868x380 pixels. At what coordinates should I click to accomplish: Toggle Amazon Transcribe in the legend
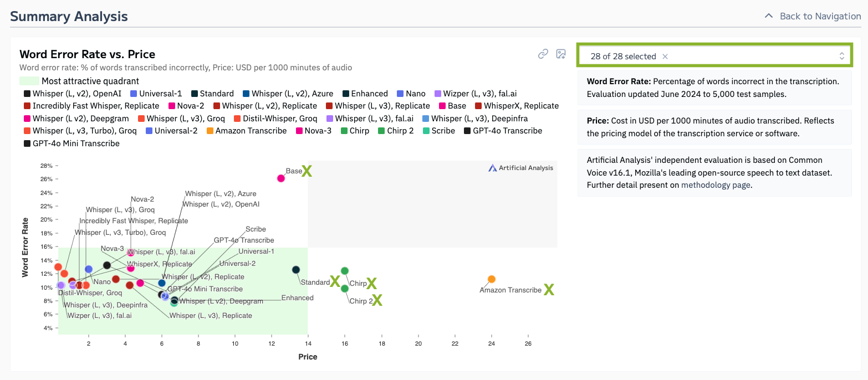(x=246, y=131)
